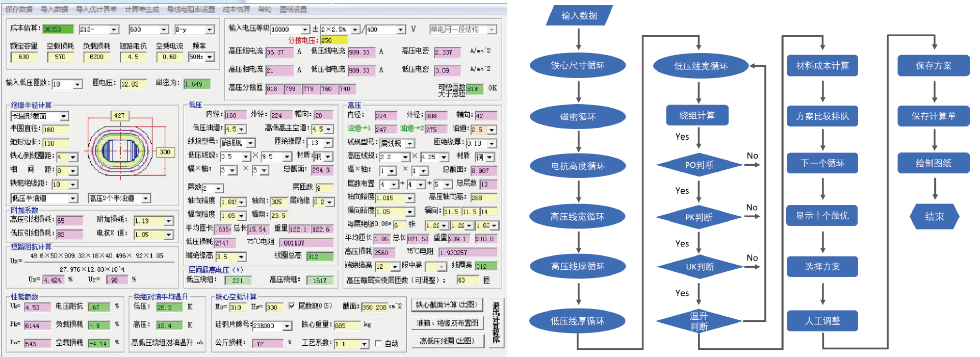The image size is (980, 357).
Task: Toggle the 尾数取0(5) checkbox
Action: click(292, 306)
